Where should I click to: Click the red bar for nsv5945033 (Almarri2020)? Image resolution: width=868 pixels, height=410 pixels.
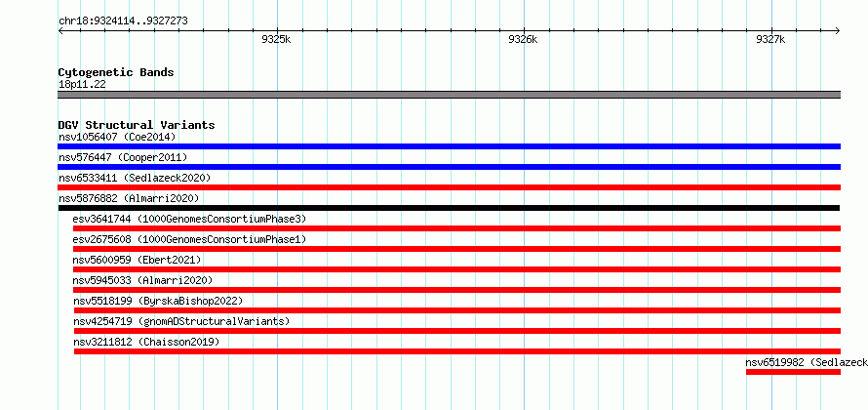pyautogui.click(x=456, y=290)
